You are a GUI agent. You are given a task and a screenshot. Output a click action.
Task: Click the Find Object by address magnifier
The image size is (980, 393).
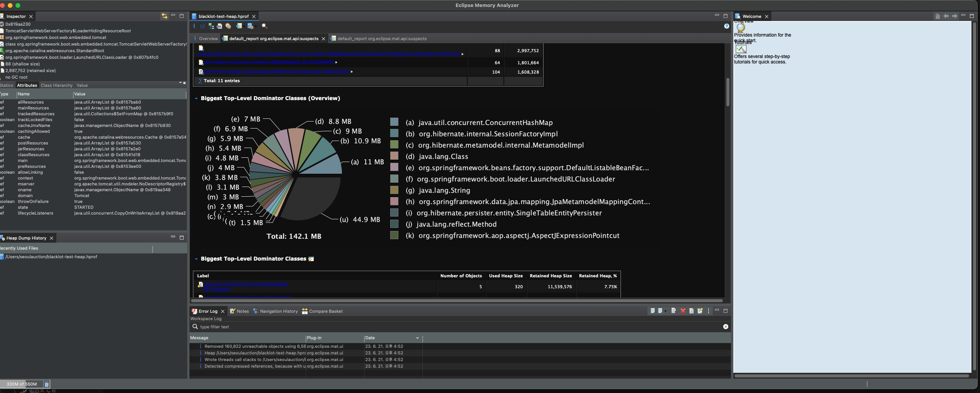264,26
